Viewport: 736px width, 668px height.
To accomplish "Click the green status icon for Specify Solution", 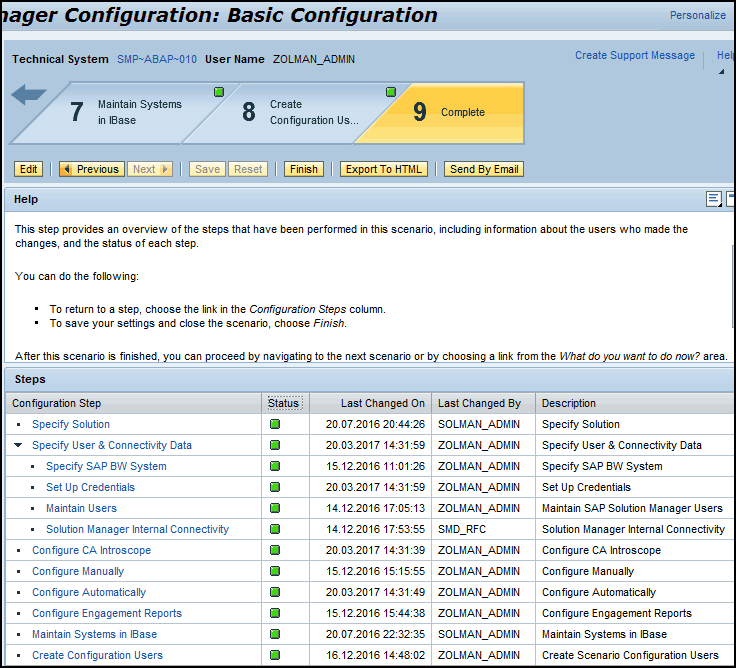I will pyautogui.click(x=275, y=424).
